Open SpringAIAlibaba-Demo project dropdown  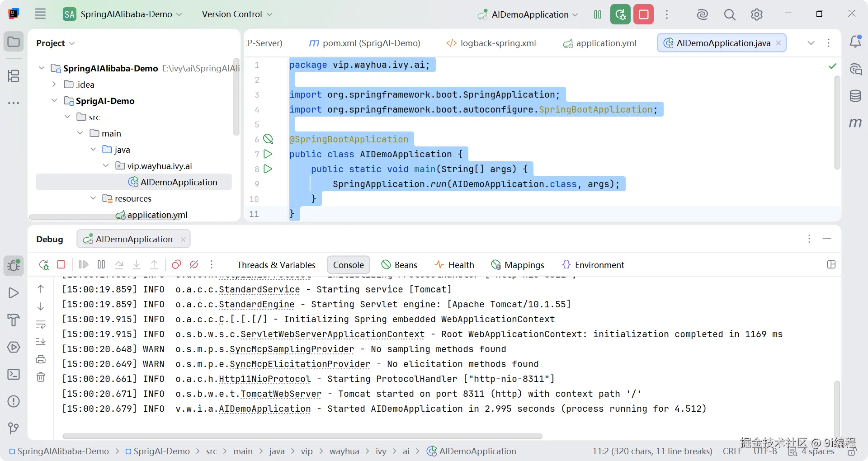123,14
